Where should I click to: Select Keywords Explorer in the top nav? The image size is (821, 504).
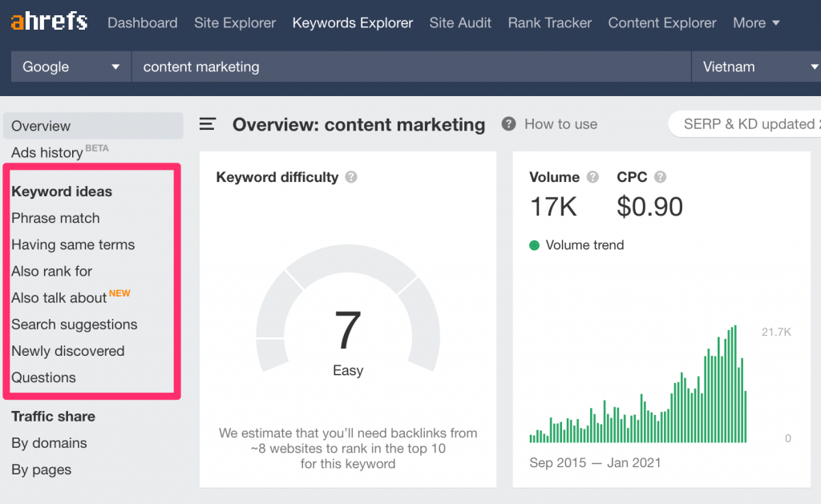(353, 23)
